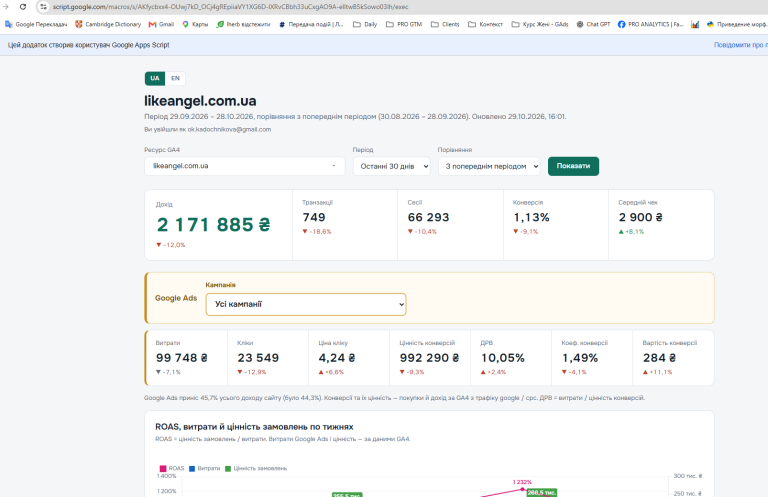Click the +11,1% conversion cost change
This screenshot has width=768, height=497.
click(658, 372)
